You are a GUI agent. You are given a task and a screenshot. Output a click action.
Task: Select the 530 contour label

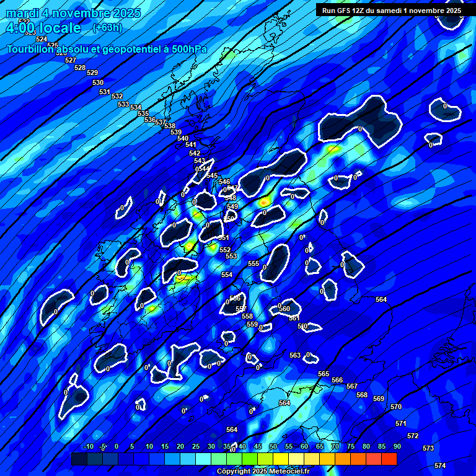(98, 82)
